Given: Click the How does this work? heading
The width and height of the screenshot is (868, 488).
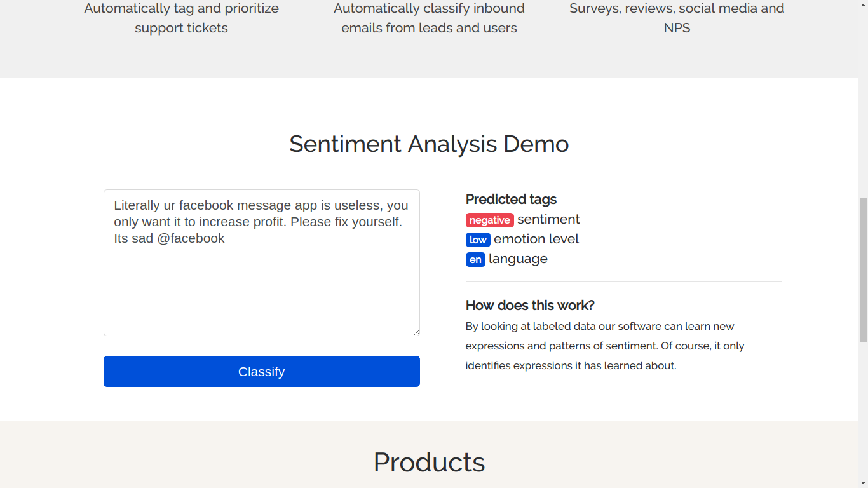Looking at the screenshot, I should pos(530,305).
